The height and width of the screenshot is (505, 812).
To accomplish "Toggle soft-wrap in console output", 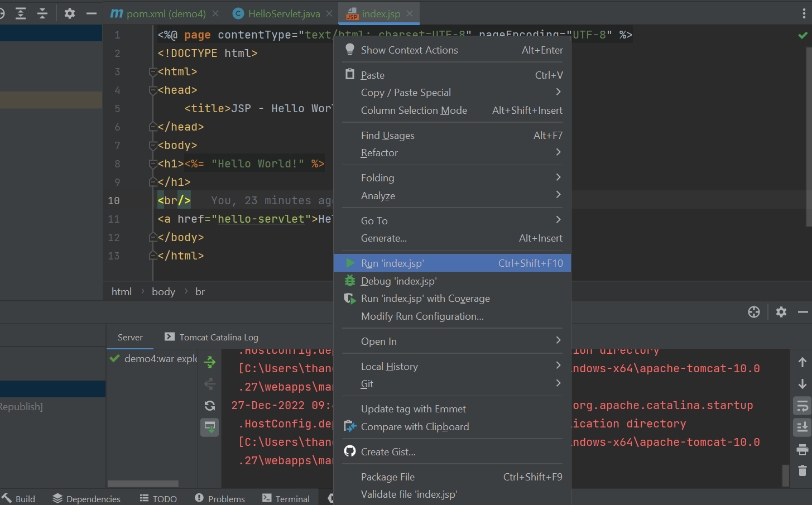I will 803,406.
